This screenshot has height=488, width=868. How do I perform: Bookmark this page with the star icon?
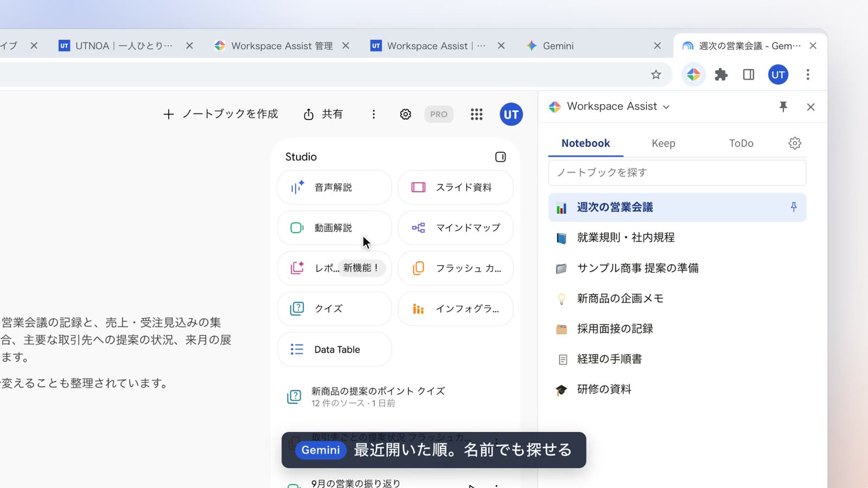(x=656, y=75)
